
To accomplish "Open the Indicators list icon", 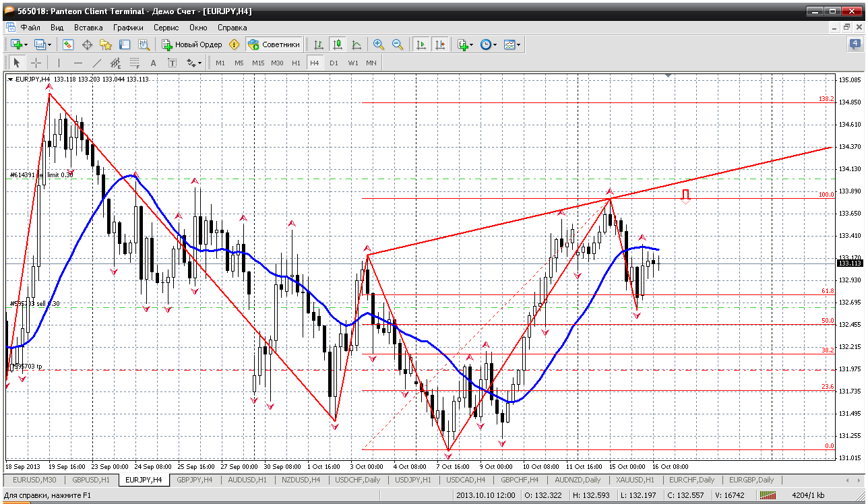I will [462, 44].
